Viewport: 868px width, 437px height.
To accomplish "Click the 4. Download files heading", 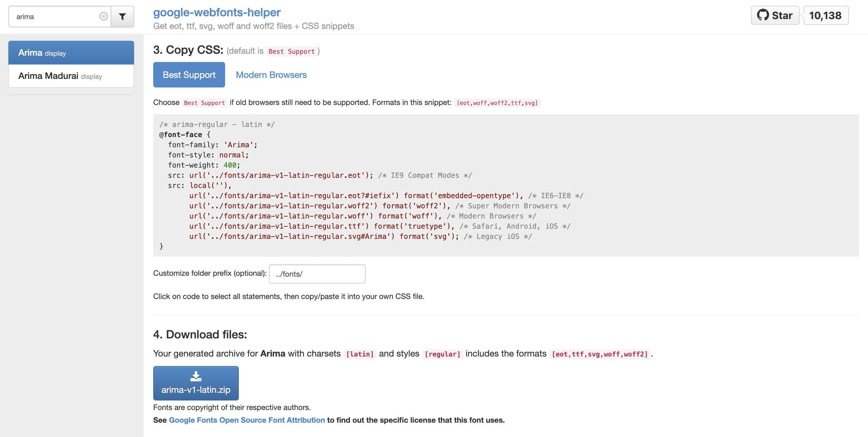I will click(200, 334).
